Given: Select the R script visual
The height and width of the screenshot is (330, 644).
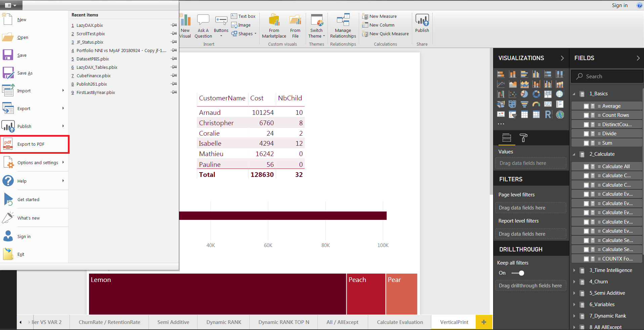Looking at the screenshot, I should [x=548, y=114].
